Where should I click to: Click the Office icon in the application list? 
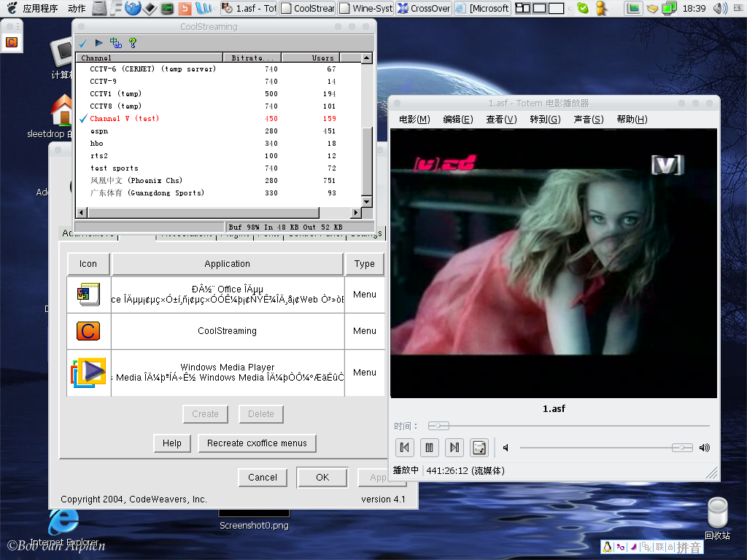coord(88,295)
